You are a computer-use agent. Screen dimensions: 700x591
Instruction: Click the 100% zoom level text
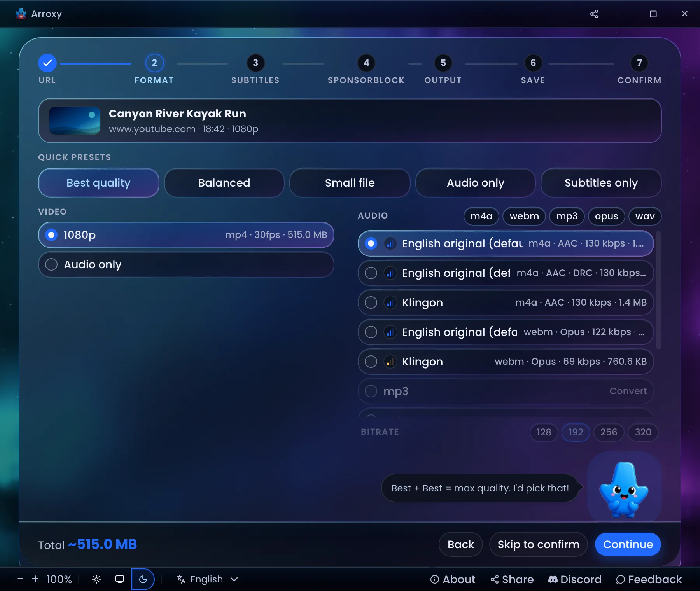(59, 579)
